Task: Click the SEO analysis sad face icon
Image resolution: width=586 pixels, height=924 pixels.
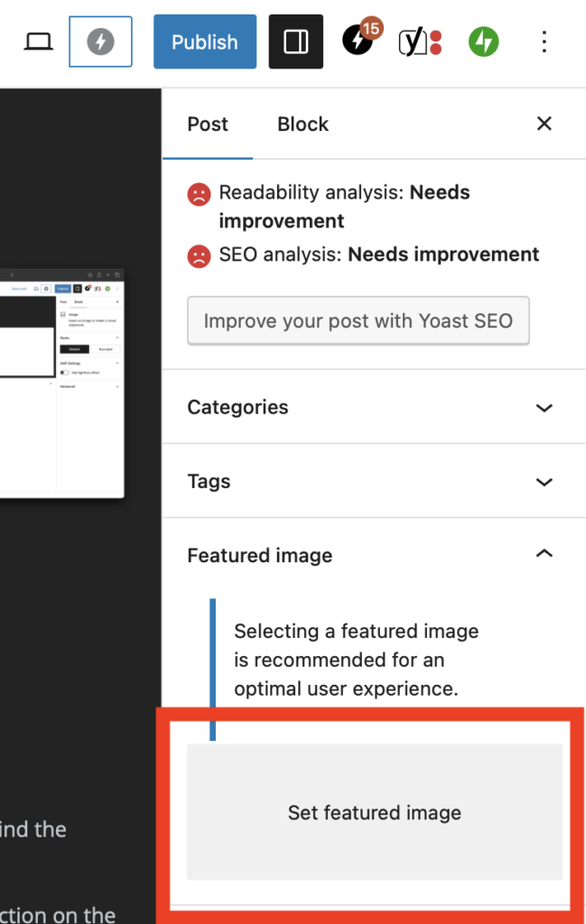Action: pyautogui.click(x=198, y=255)
